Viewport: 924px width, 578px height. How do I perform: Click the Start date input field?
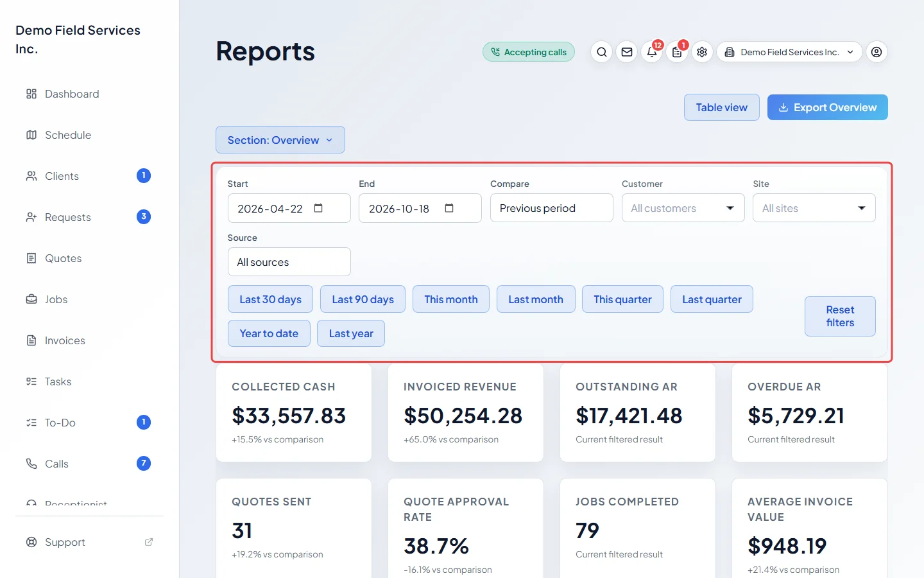pos(289,208)
